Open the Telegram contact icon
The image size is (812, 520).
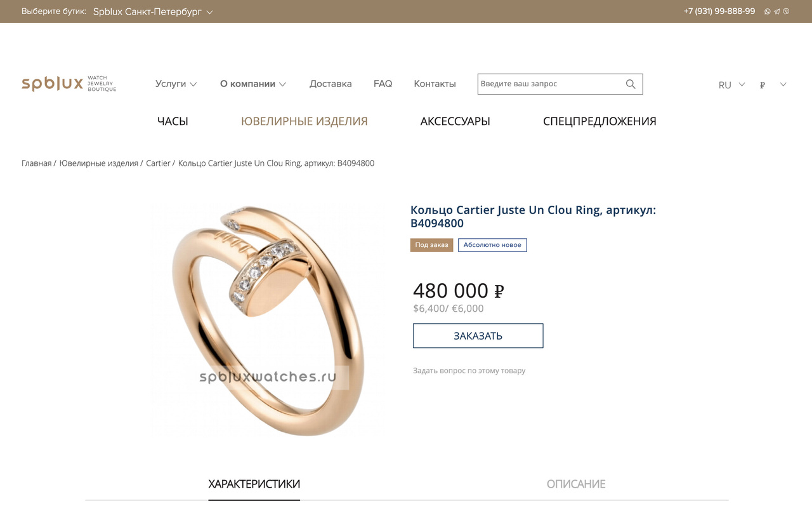click(777, 11)
